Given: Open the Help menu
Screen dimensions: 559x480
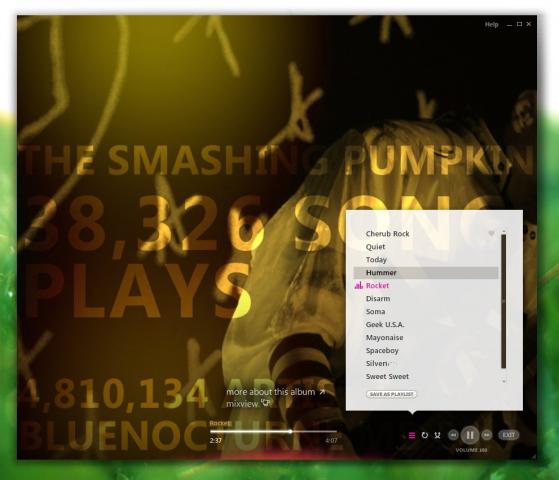Looking at the screenshot, I should pyautogui.click(x=491, y=25).
